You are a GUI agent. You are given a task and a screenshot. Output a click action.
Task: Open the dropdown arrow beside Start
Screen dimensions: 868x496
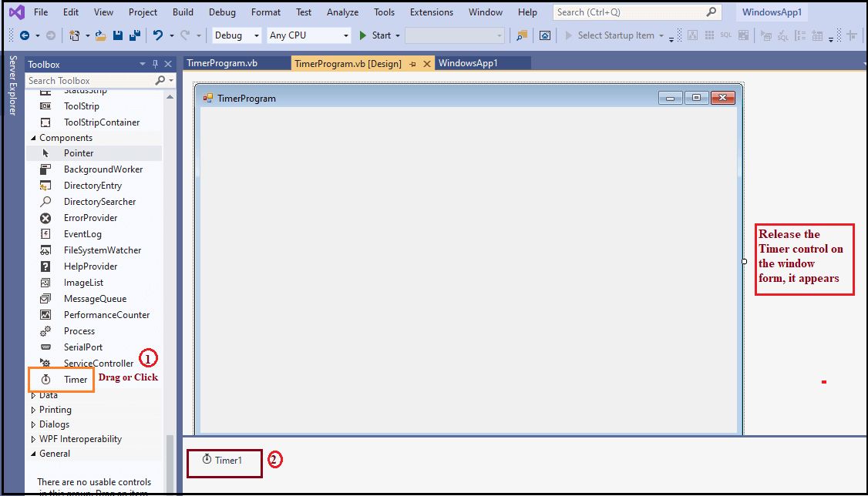(x=398, y=36)
